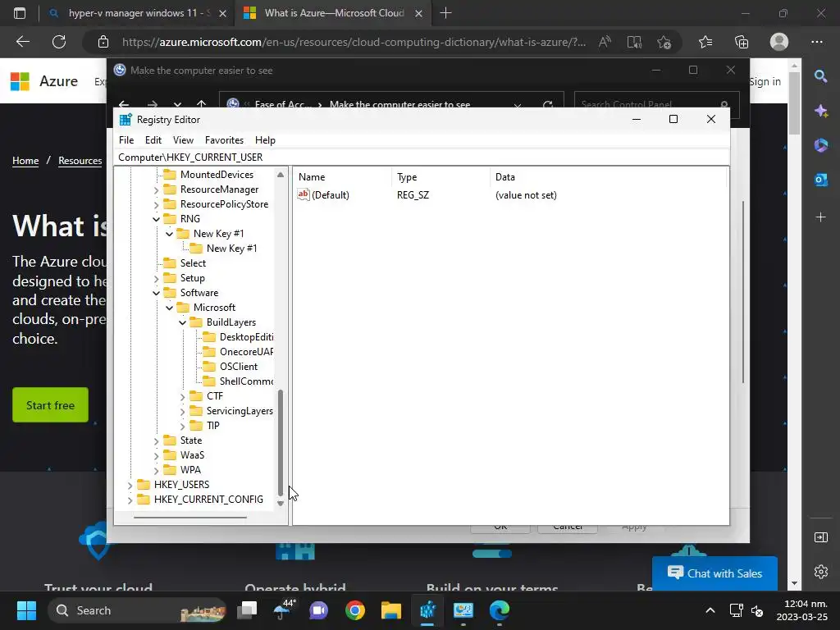This screenshot has height=630, width=840.
Task: Expand the HKEY_USERS hive
Action: pos(130,486)
